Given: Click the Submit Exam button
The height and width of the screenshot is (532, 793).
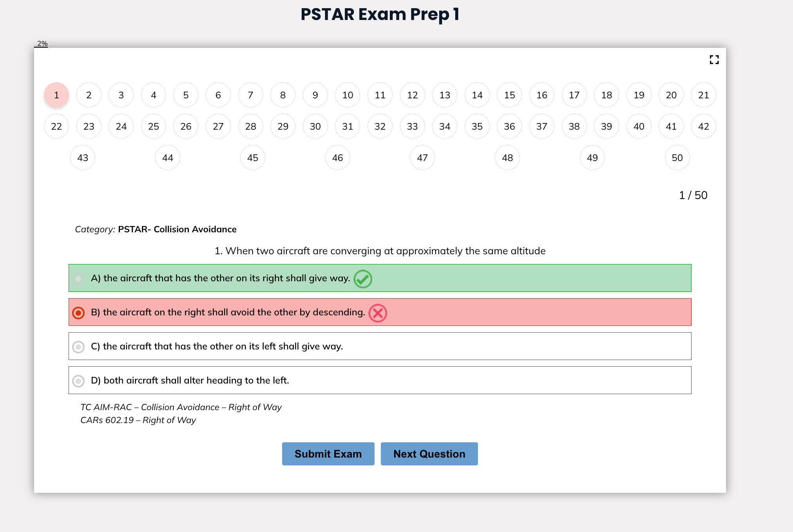Looking at the screenshot, I should pyautogui.click(x=328, y=454).
